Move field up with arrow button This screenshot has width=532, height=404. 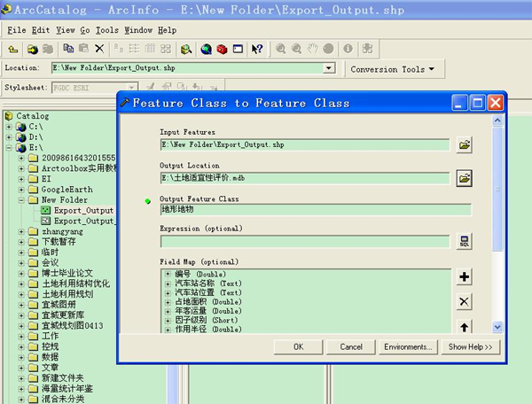pos(464,327)
